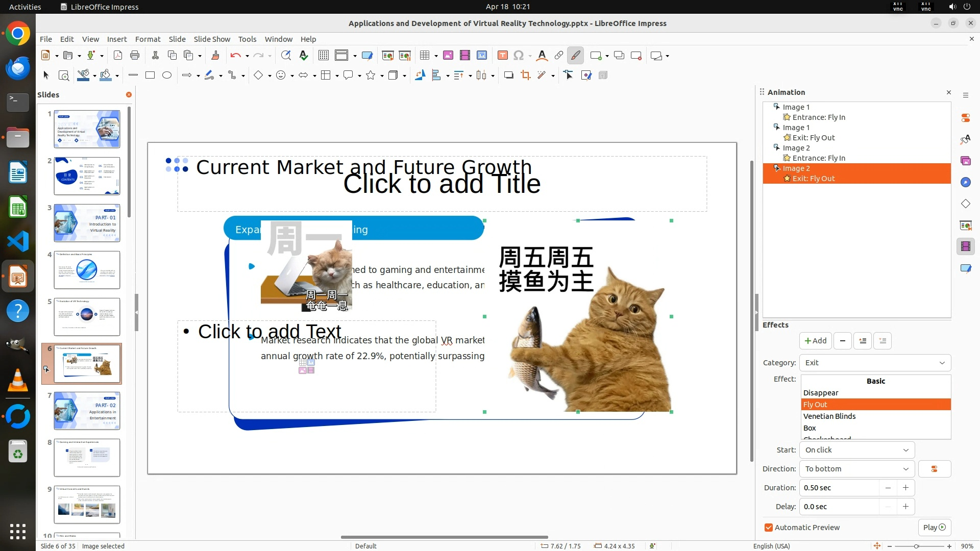Click the Insert Table icon
The image size is (980, 551).
[x=424, y=56]
